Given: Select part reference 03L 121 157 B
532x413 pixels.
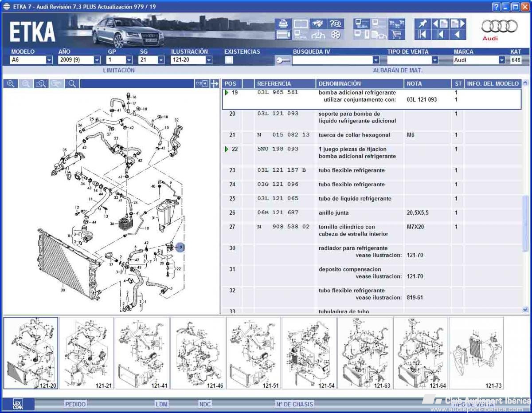Looking at the screenshot, I should (x=282, y=170).
